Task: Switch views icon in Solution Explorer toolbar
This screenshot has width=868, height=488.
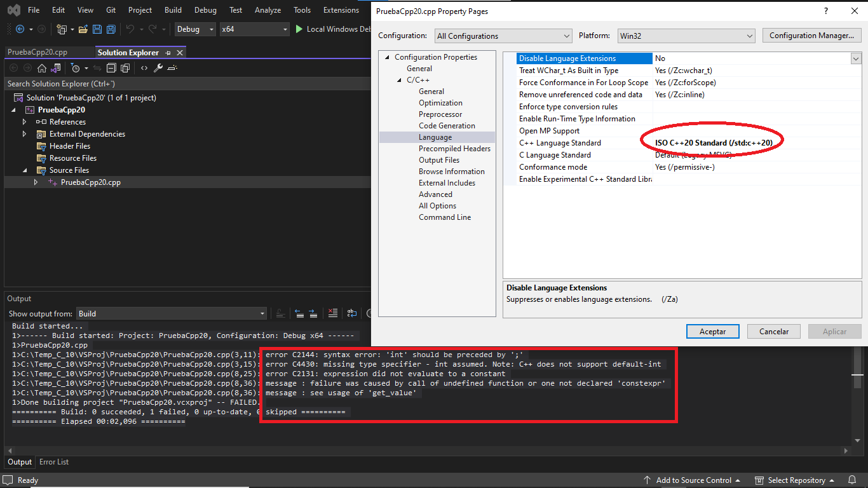Action: click(x=56, y=68)
